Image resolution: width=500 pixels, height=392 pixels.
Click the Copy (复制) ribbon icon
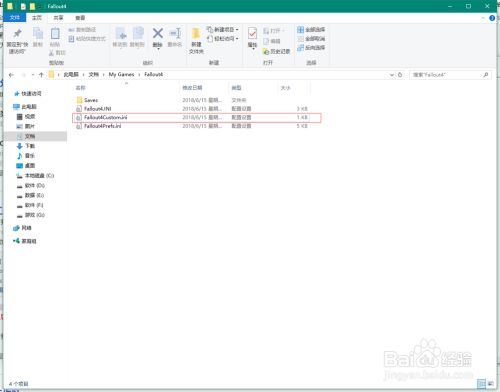[38, 34]
